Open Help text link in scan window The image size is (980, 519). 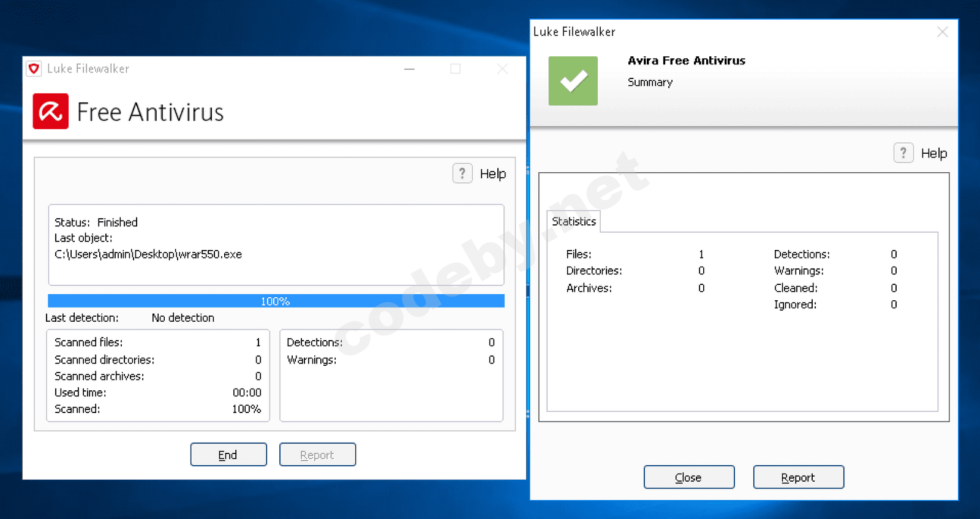[x=493, y=174]
